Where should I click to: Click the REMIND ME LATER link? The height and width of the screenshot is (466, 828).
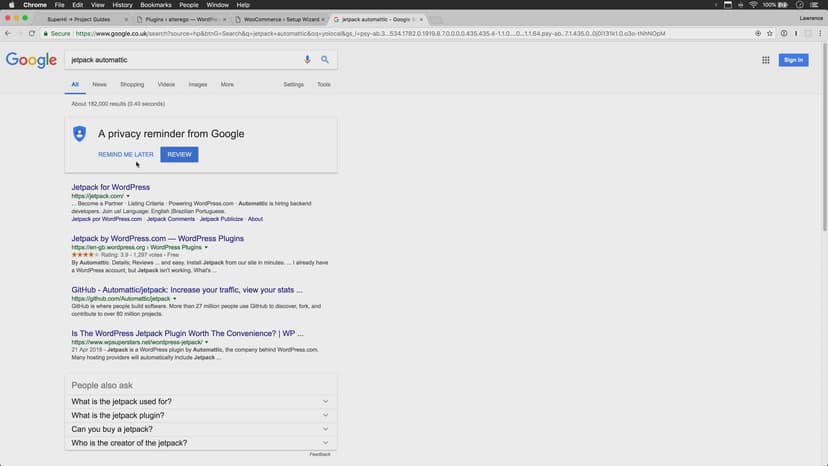pos(126,155)
